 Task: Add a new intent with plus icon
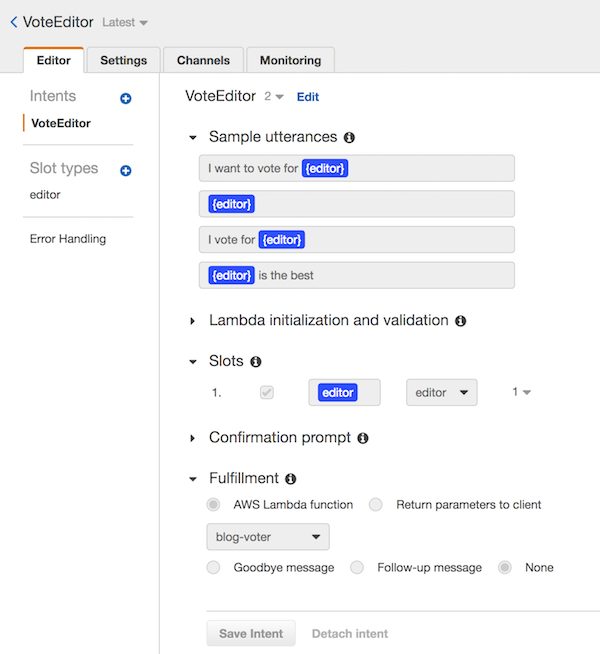tap(126, 98)
